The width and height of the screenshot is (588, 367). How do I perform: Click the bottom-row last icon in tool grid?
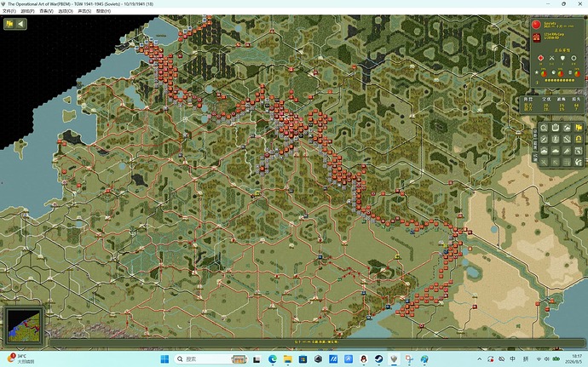[x=579, y=163]
